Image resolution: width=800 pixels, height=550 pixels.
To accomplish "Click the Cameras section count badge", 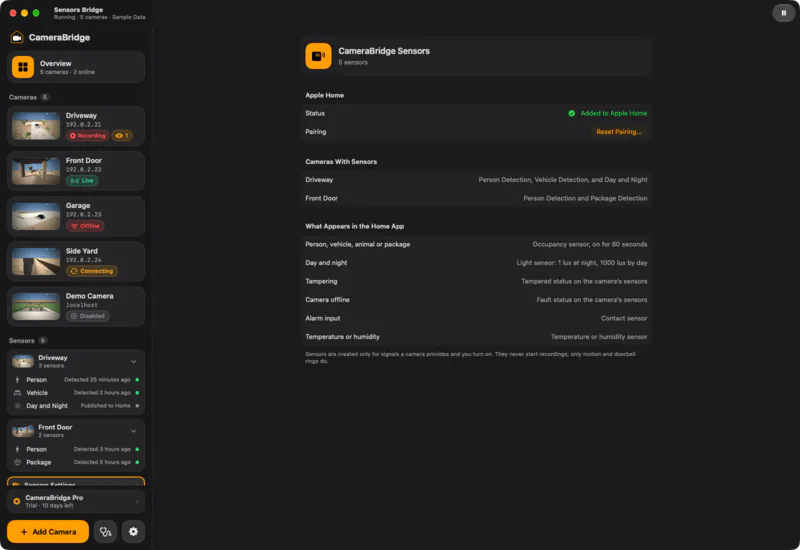I will click(x=45, y=97).
